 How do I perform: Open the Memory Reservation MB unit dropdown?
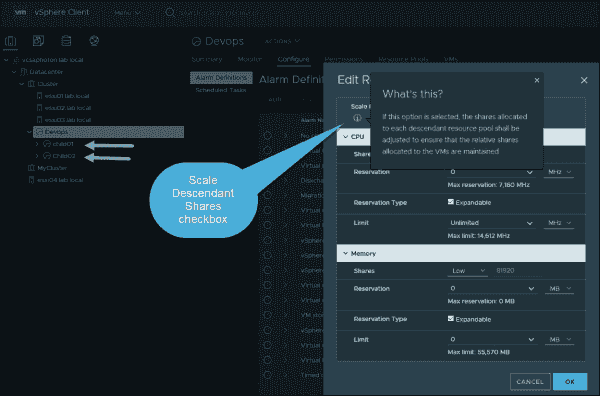[559, 288]
